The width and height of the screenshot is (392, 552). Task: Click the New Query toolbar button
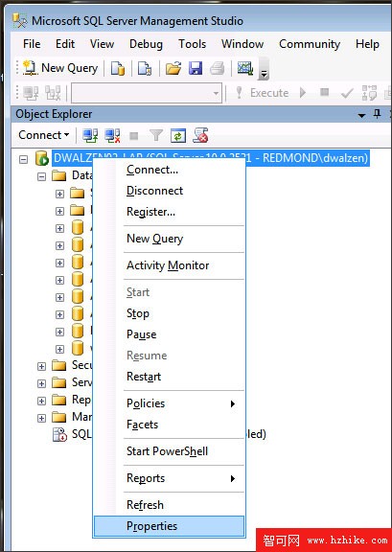60,68
